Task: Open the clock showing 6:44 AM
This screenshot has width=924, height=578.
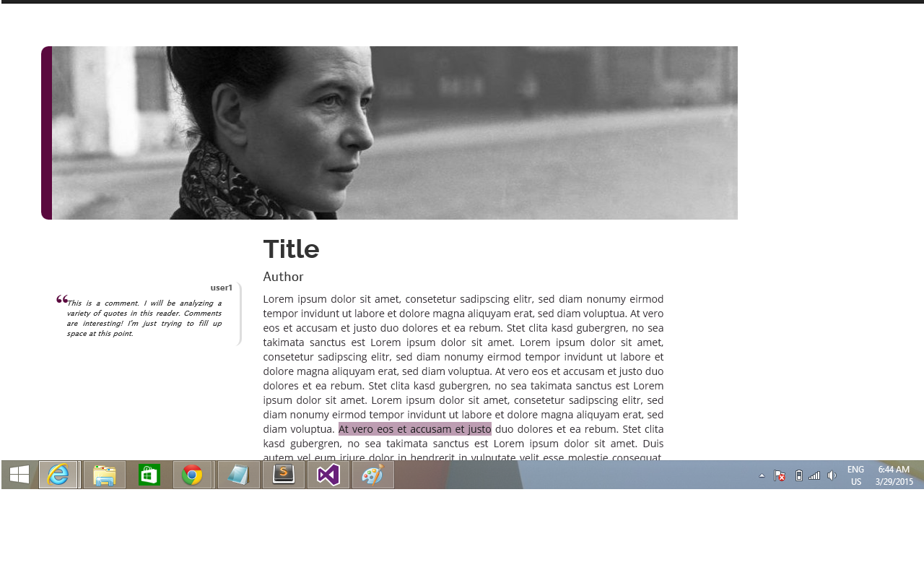Action: point(894,475)
